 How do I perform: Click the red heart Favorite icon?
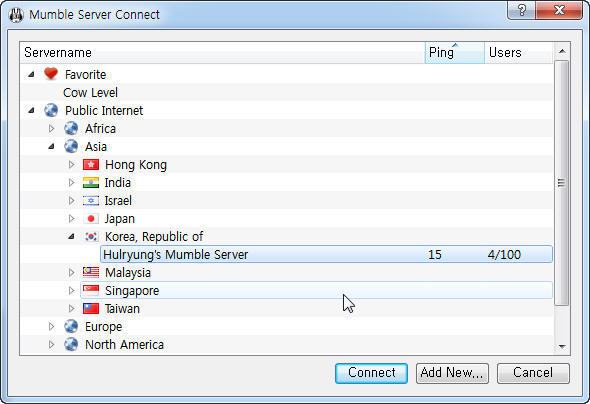[51, 73]
